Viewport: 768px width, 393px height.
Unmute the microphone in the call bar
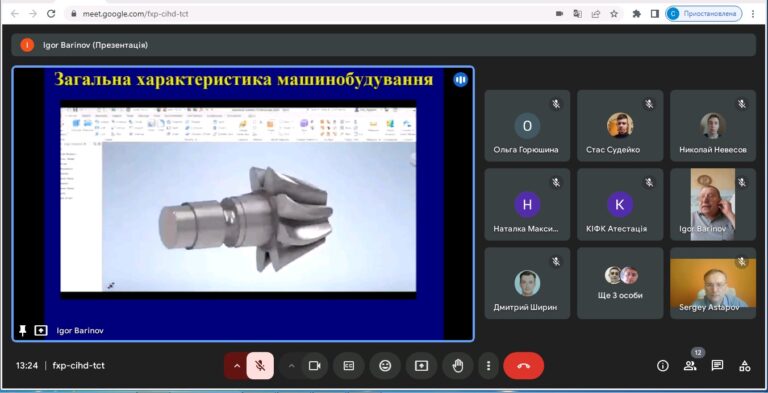[x=260, y=366]
